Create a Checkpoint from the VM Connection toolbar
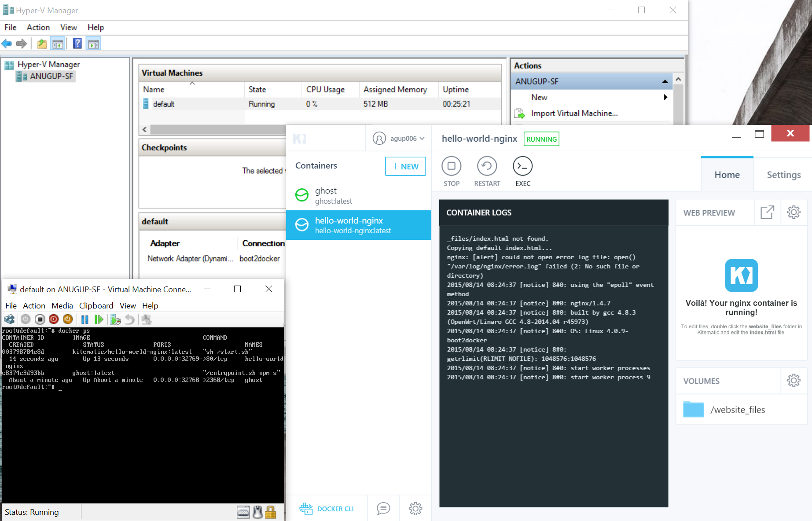The width and height of the screenshot is (812, 521). [116, 319]
